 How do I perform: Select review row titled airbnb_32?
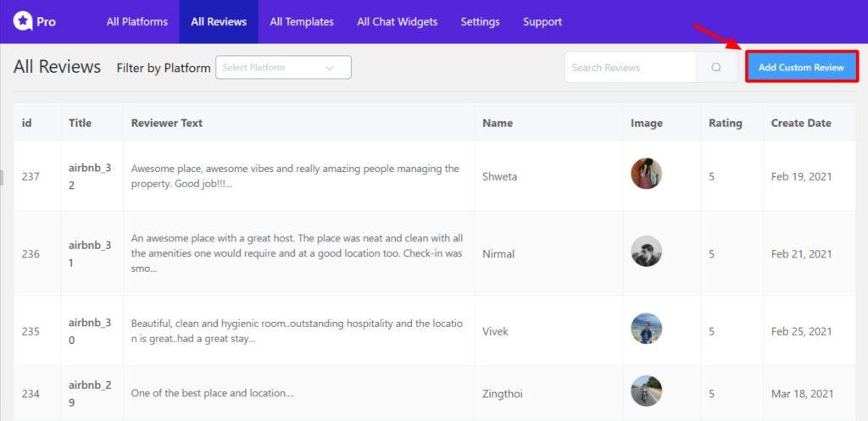point(435,176)
